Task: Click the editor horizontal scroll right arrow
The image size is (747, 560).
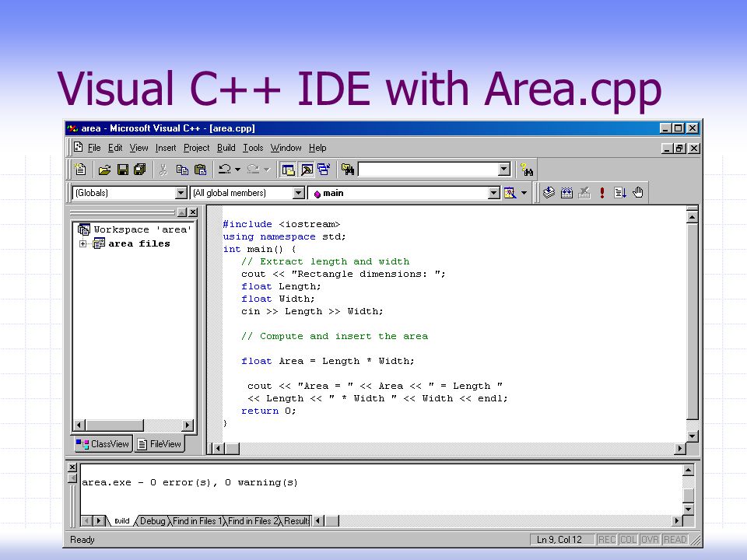Action: click(x=680, y=448)
